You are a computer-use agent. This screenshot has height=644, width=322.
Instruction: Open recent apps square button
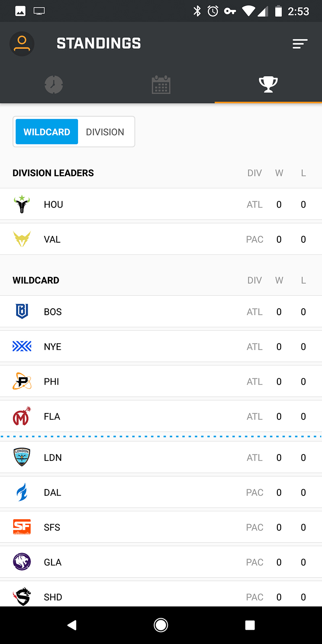250,625
